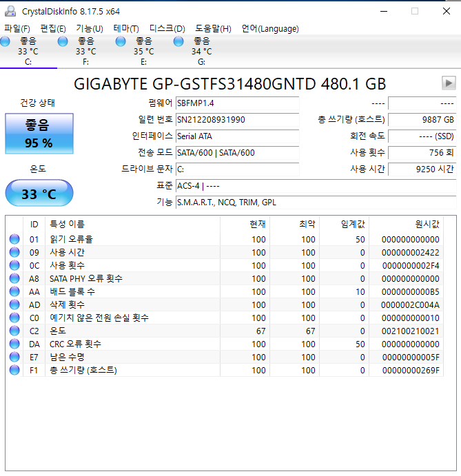461x476 pixels.
Task: Select drive E: health orb in disk bar
Action: pyautogui.click(x=121, y=41)
